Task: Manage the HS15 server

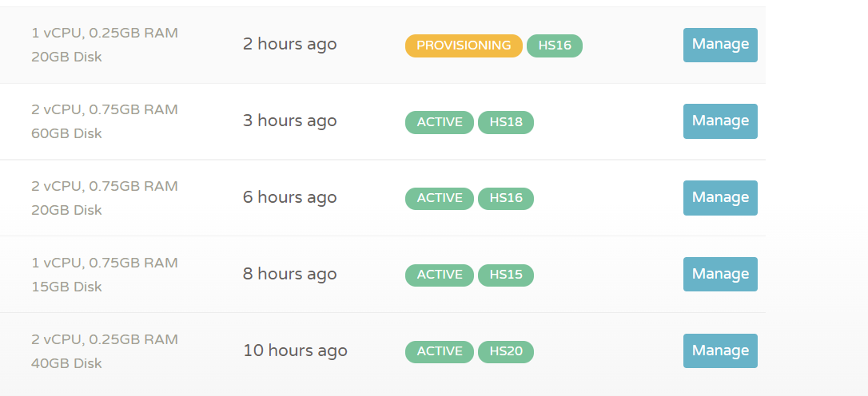Action: click(x=720, y=275)
